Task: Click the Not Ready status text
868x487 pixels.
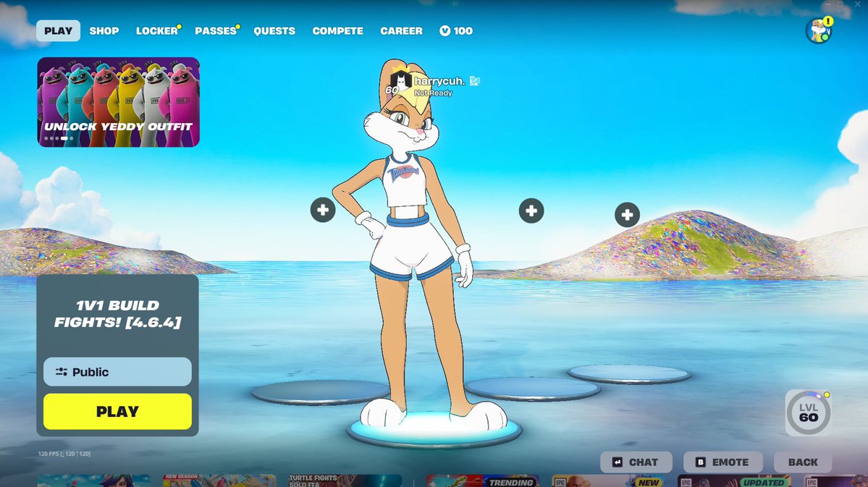Action: [434, 93]
